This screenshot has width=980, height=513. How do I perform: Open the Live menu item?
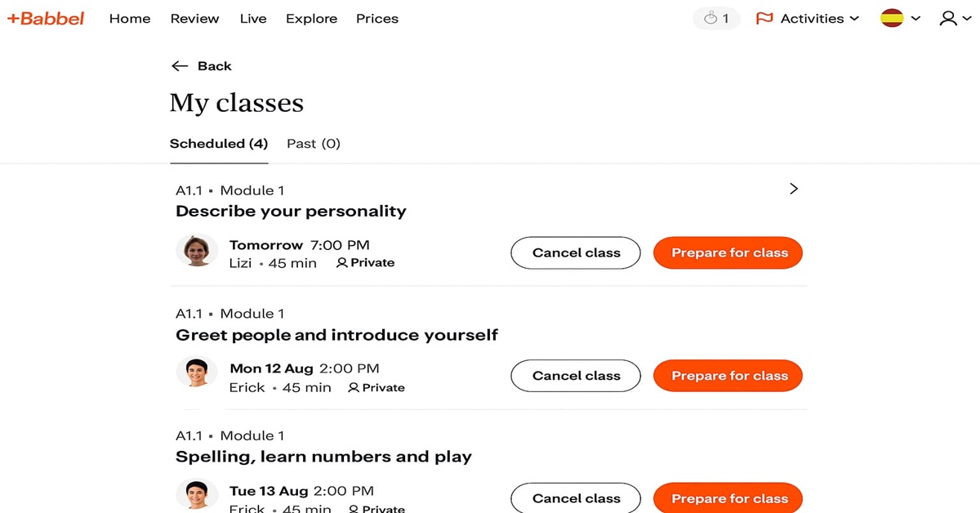pos(253,18)
